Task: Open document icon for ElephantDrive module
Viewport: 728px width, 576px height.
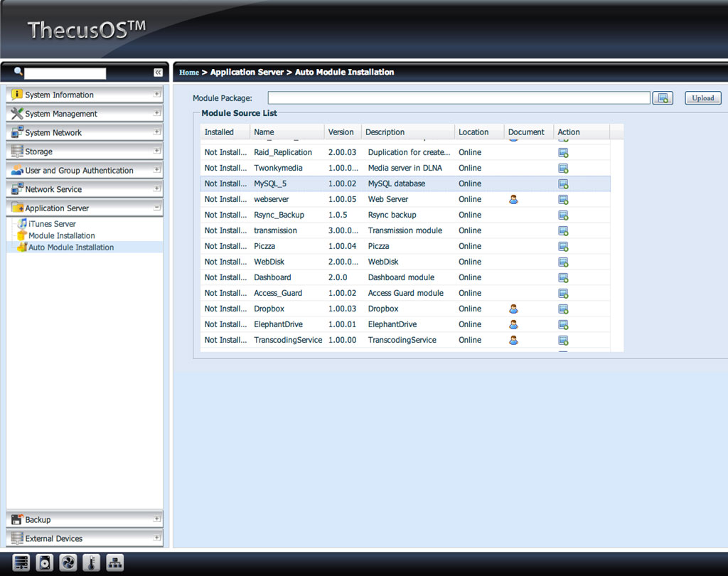Action: (x=513, y=325)
